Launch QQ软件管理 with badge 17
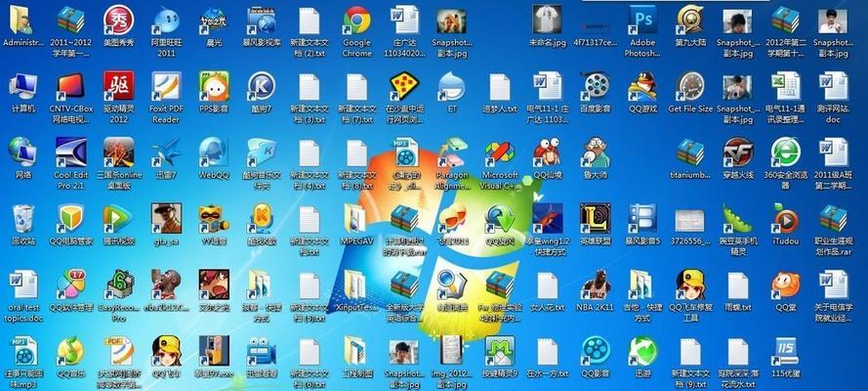 click(x=71, y=284)
